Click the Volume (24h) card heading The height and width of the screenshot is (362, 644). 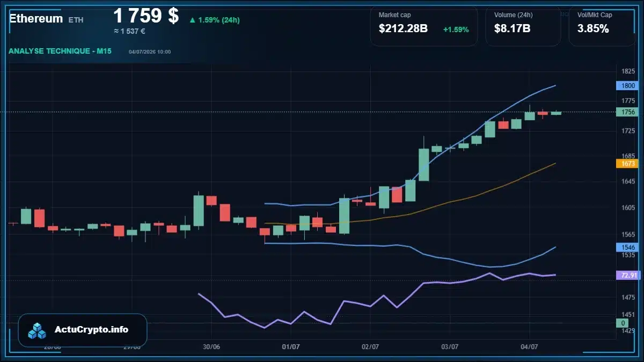pyautogui.click(x=513, y=15)
